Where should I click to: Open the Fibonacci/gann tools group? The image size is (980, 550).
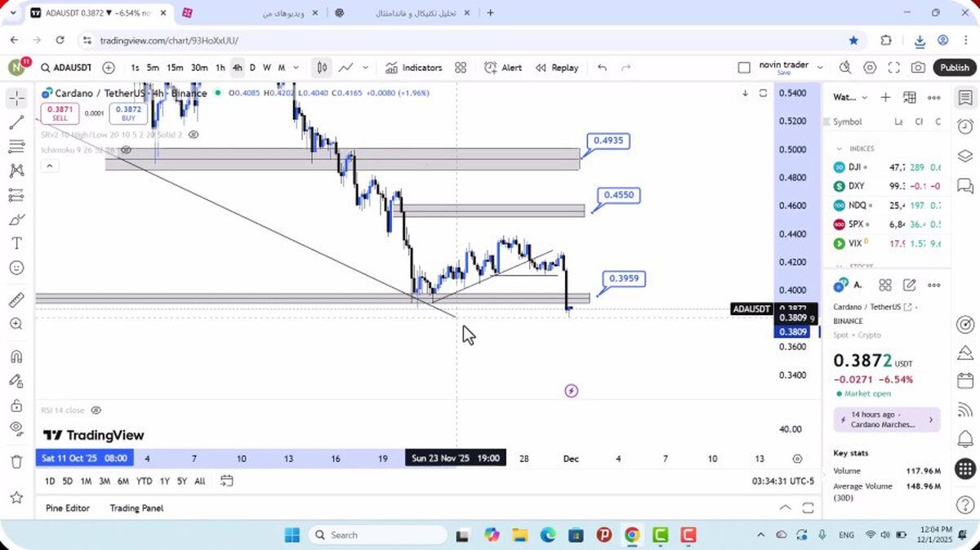[16, 147]
